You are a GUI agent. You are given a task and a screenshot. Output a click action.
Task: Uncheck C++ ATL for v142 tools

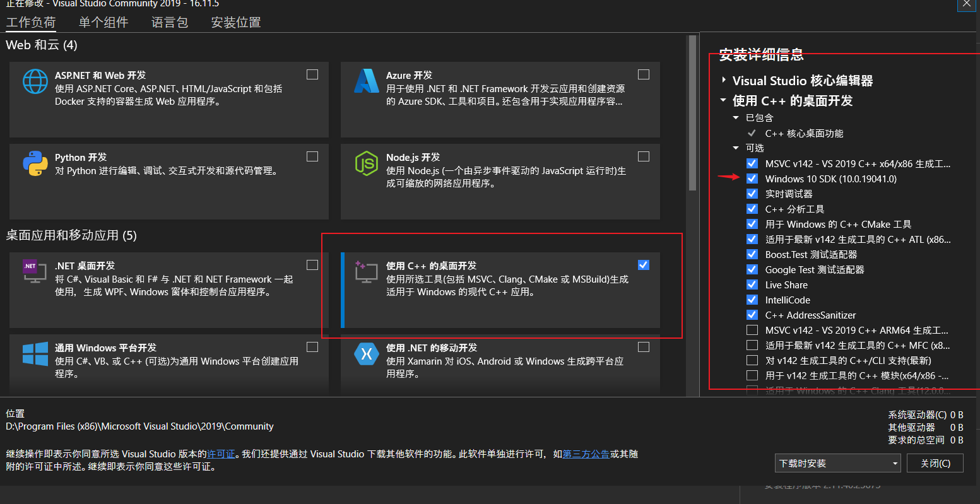click(x=752, y=239)
